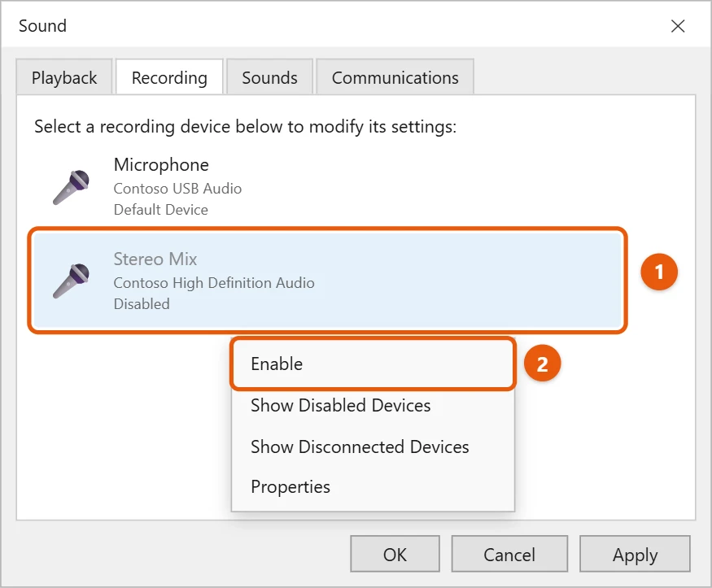Click the Stereo Mix device icon
The height and width of the screenshot is (588, 712).
coord(71,281)
